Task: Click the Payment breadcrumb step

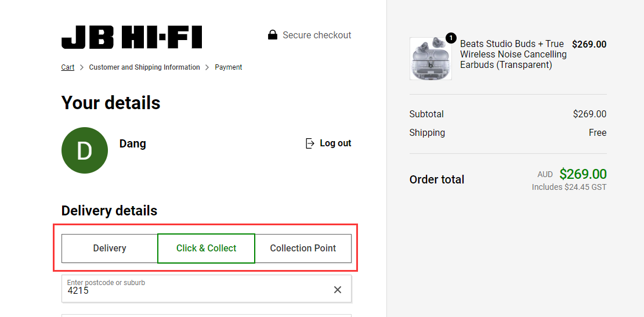Action: pyautogui.click(x=229, y=67)
